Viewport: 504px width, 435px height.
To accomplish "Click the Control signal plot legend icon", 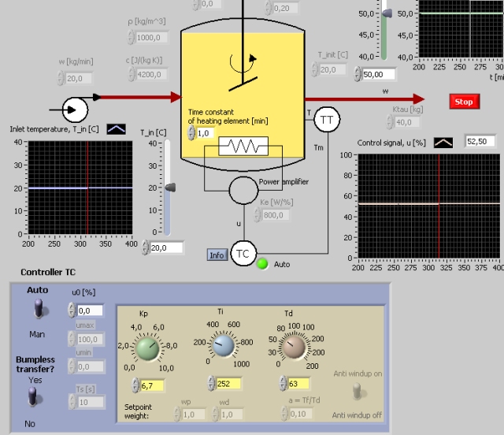I will [443, 143].
